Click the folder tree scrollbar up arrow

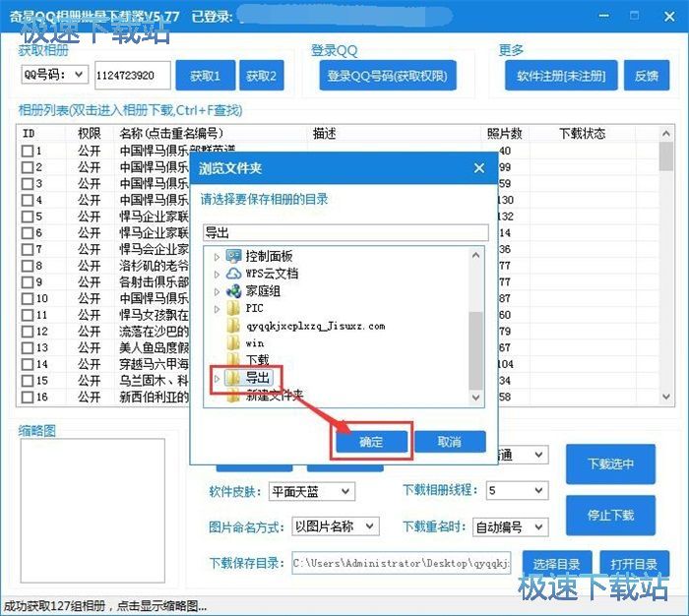tap(475, 255)
